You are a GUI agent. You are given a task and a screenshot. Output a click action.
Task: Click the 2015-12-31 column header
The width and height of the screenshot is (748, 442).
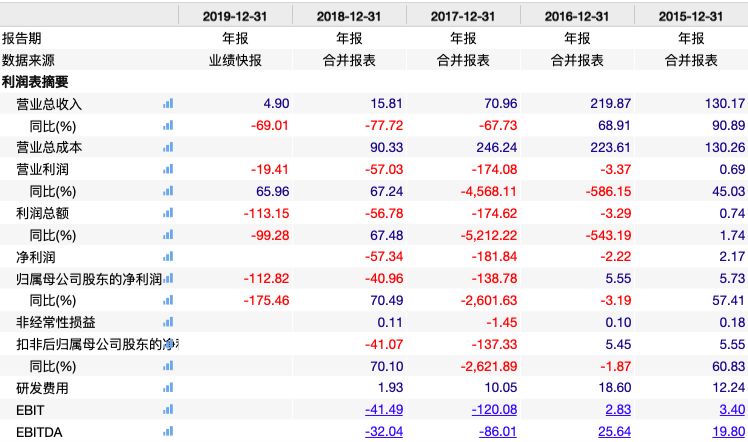pos(691,15)
